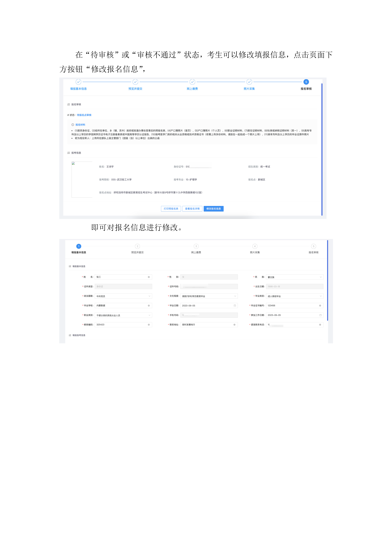The height and width of the screenshot is (555, 392).
Task: Click the 待报名点审核 status link
Action: (x=84, y=115)
